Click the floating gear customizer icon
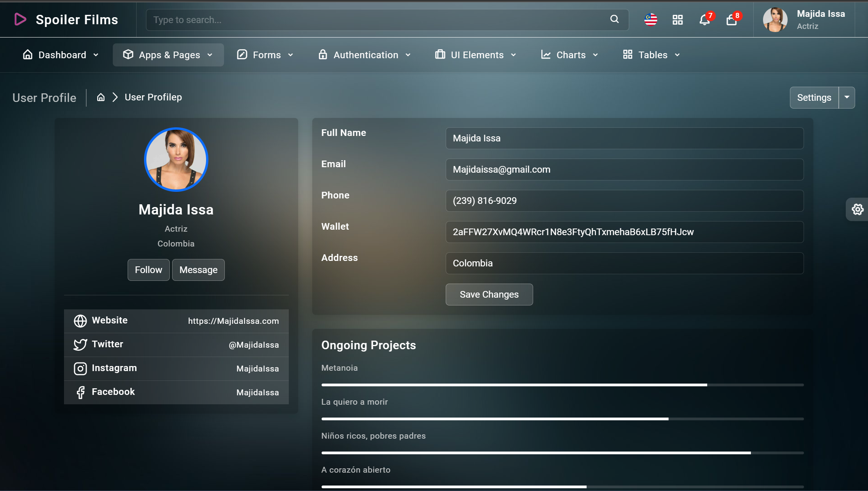868x491 pixels. click(857, 209)
